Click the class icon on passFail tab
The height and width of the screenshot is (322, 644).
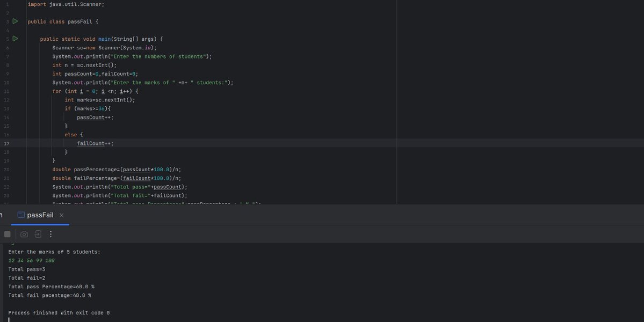pos(21,214)
